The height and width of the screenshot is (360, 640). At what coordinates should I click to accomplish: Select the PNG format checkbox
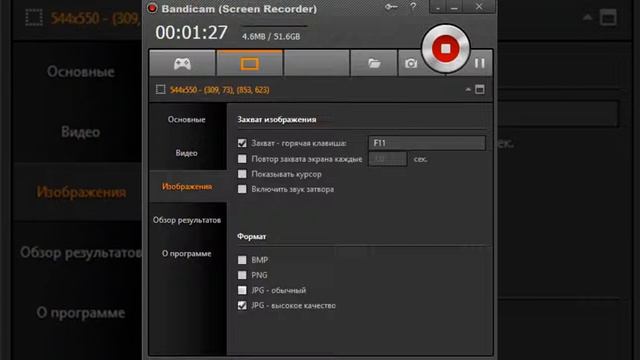pyautogui.click(x=242, y=275)
